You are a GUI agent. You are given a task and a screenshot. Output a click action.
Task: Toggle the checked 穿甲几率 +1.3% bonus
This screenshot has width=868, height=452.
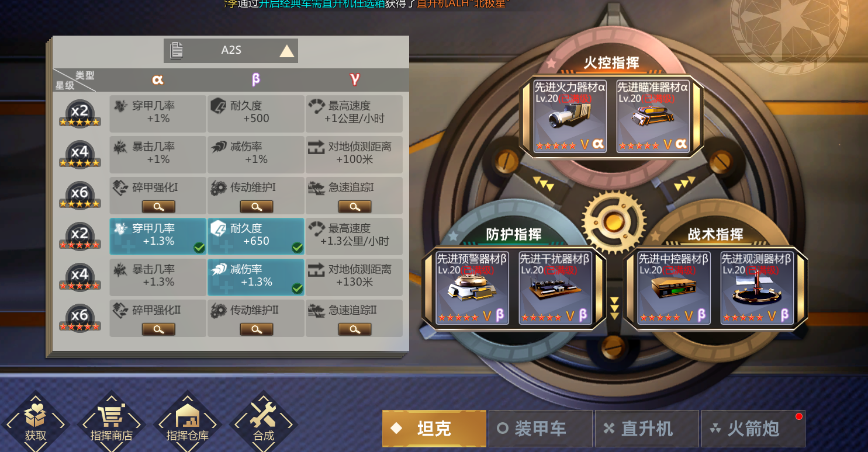pos(158,237)
